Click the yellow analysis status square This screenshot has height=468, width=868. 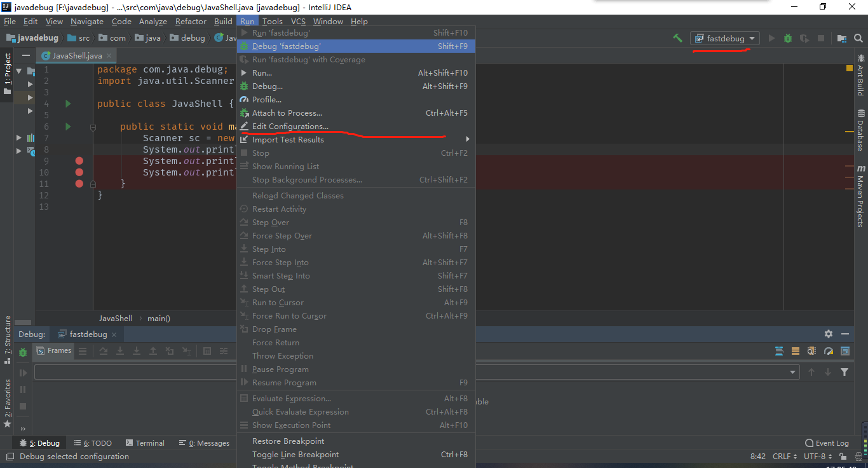[x=850, y=68]
